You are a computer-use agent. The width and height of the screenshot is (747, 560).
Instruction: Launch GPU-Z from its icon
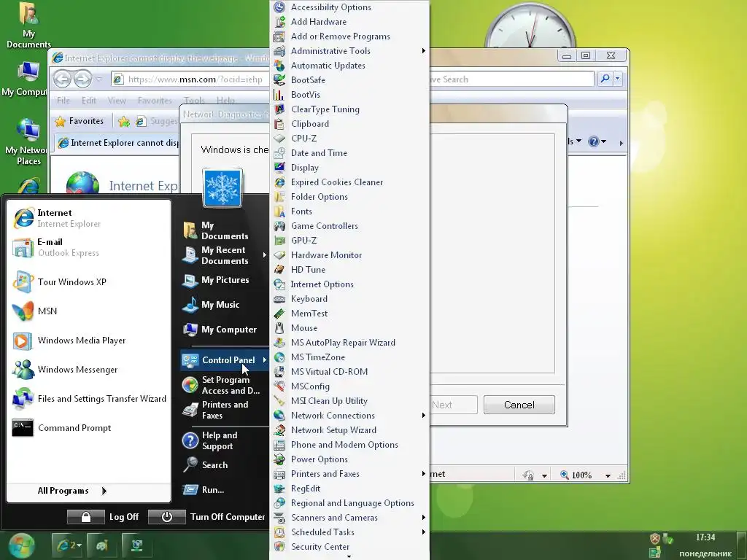tap(279, 241)
